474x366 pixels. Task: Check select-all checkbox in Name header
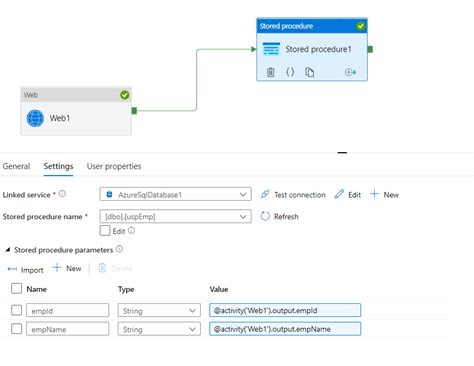16,288
